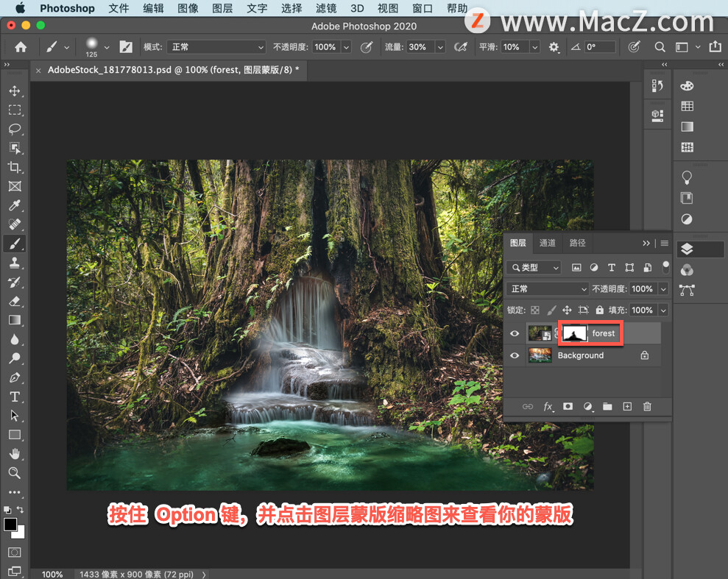Screen dimensions: 728x579
Task: Select the Crop tool in the toolbar
Action: [15, 167]
